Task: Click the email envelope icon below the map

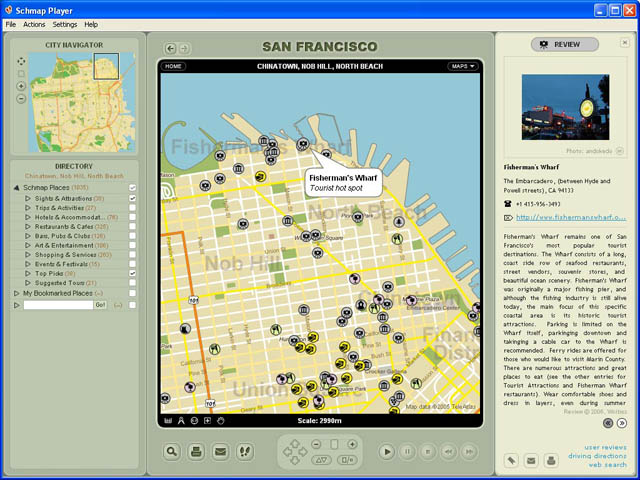Action: click(220, 452)
